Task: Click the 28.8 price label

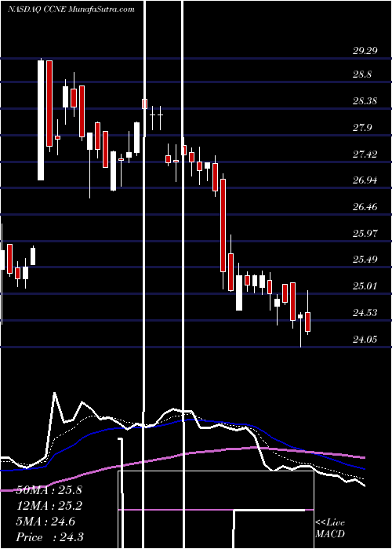Action: pos(362,75)
